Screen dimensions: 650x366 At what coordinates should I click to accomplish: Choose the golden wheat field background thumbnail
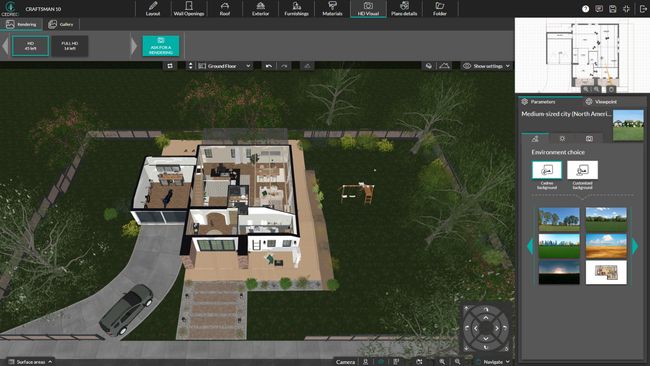[606, 246]
